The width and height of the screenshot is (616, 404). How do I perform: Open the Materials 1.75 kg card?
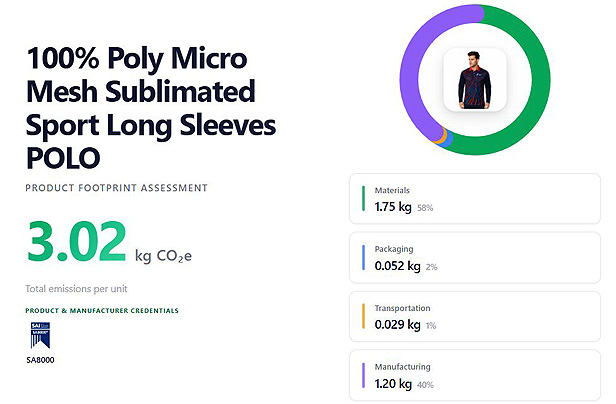point(475,199)
